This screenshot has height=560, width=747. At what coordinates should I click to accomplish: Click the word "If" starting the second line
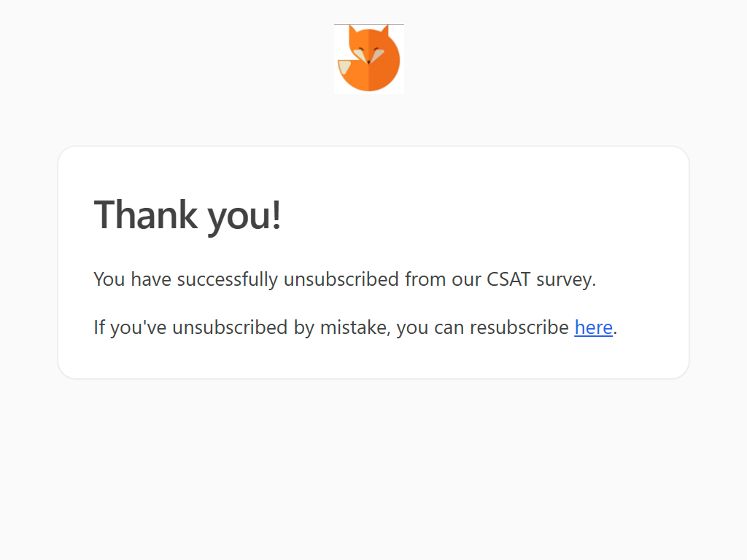coord(99,327)
